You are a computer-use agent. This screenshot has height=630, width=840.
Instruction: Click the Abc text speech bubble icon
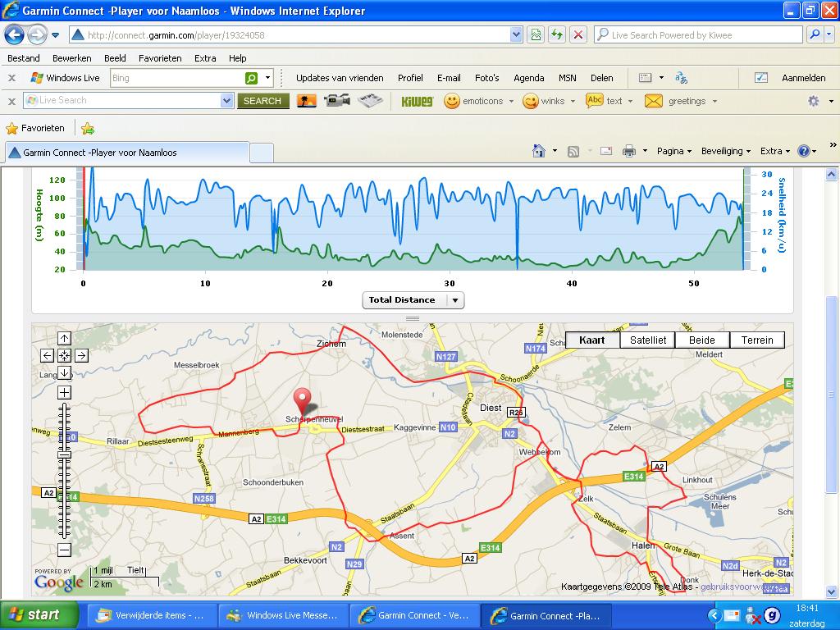(594, 101)
